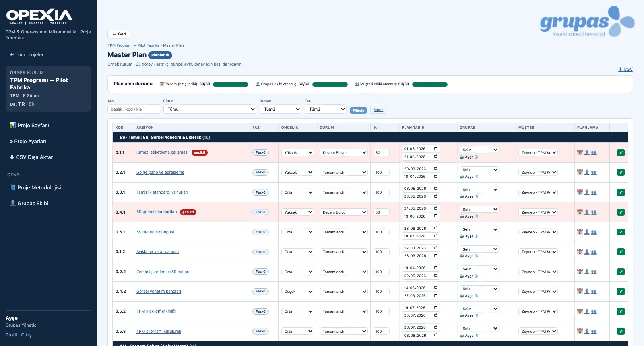This screenshot has width=644, height=346.
Task: Open the Durum dropdown for Kırmızı etiketleme çalışması
Action: (344, 152)
